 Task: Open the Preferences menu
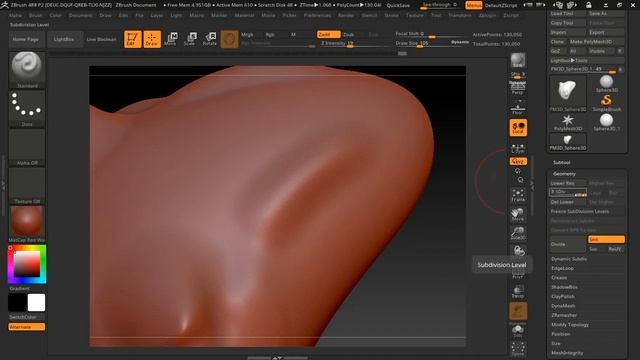(x=318, y=15)
